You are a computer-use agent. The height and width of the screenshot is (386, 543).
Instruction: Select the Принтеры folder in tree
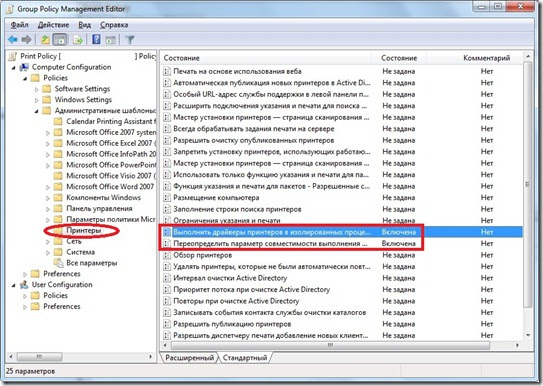tap(83, 230)
